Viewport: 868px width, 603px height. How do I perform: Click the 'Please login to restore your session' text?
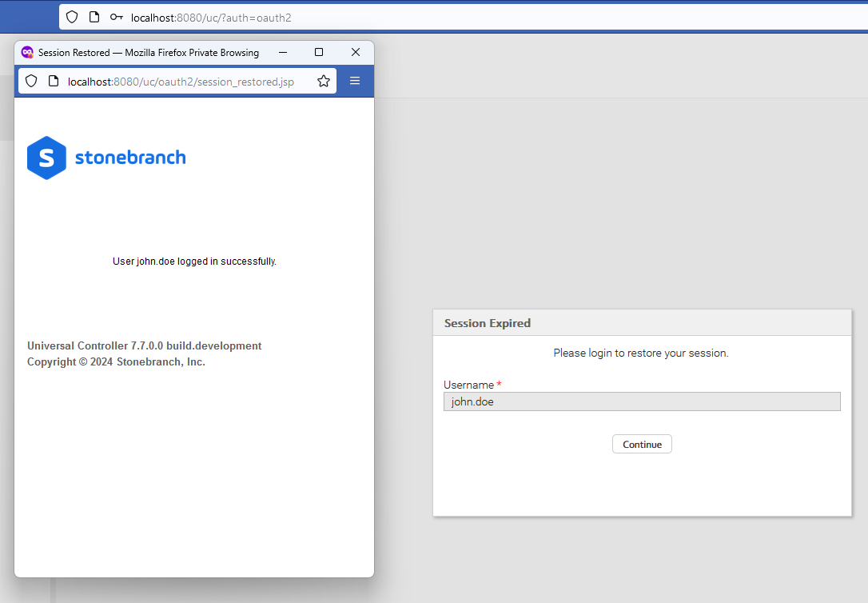[x=641, y=353]
